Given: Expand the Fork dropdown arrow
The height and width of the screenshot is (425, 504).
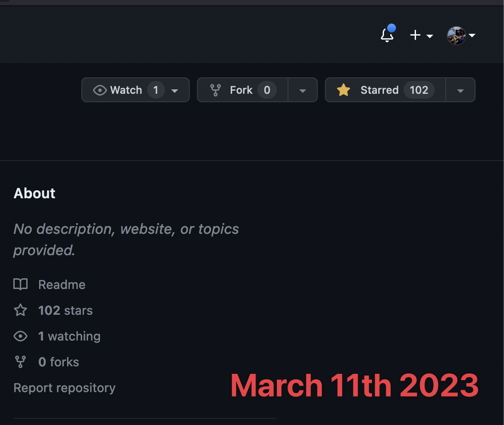Looking at the screenshot, I should (303, 90).
